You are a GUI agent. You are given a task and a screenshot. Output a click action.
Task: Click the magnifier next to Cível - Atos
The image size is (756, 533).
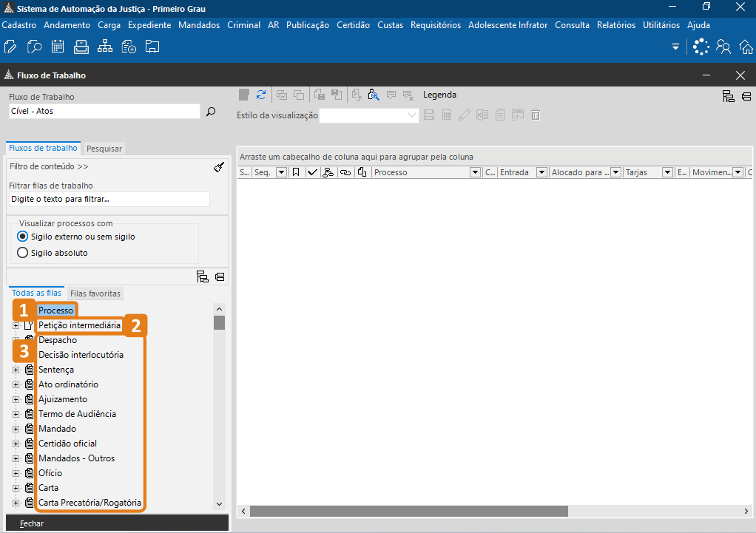(211, 112)
